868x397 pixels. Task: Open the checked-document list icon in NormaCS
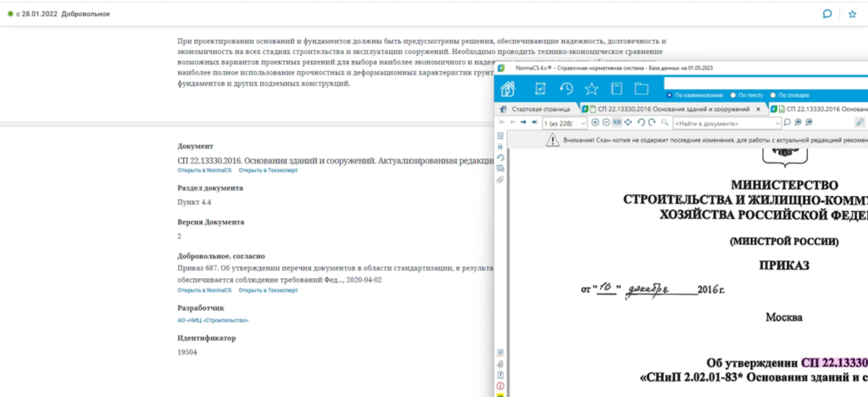pos(541,88)
